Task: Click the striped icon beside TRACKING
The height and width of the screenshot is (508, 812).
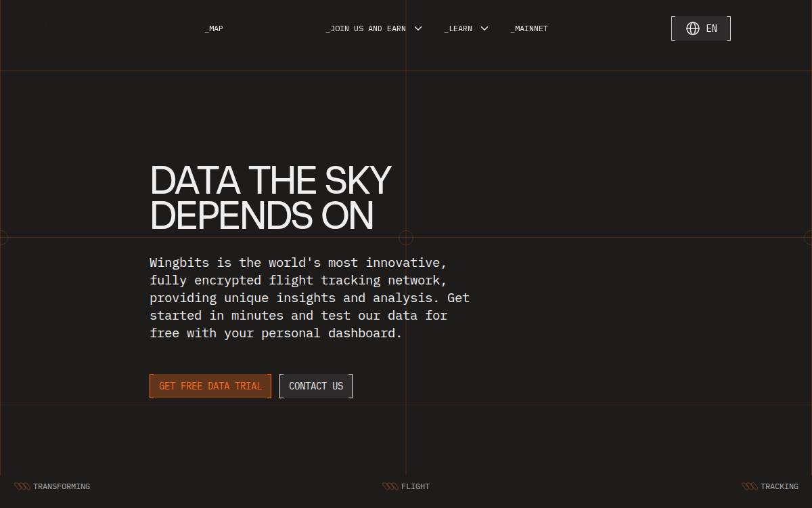Action: coord(750,486)
